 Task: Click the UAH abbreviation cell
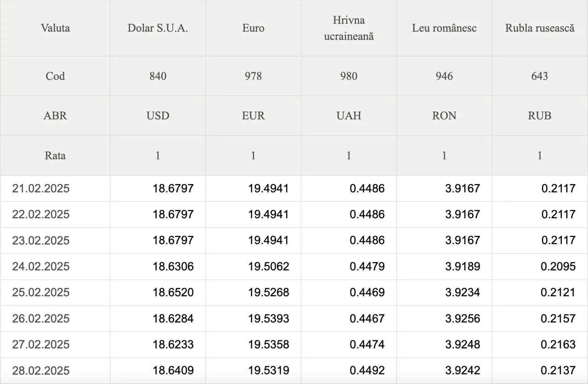[x=349, y=115]
